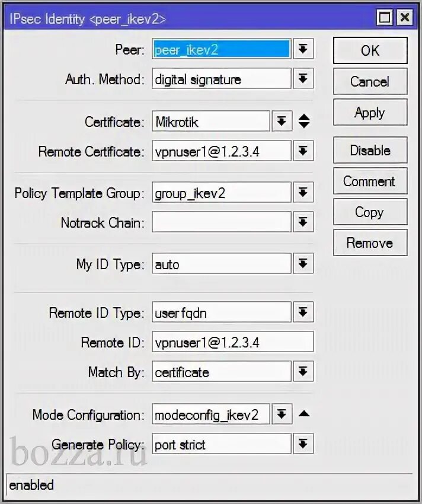Click the enabled status bar text
The image size is (422, 504).
(x=31, y=485)
